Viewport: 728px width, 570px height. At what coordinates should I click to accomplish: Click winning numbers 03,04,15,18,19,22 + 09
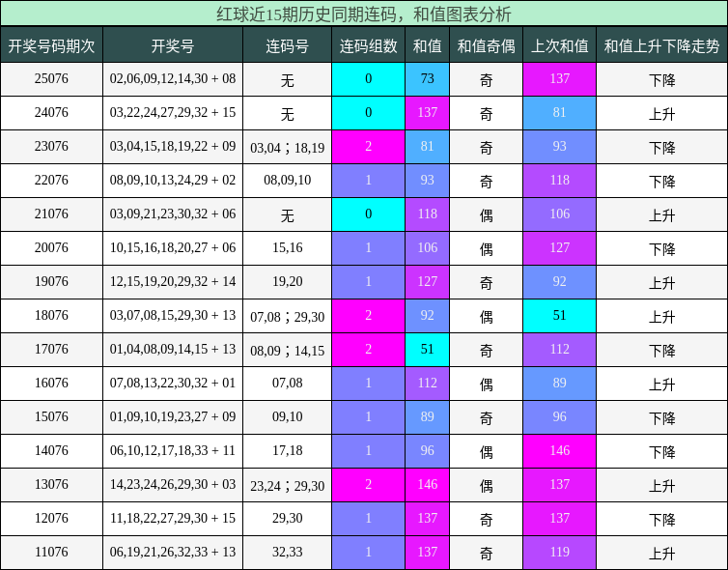[x=173, y=147]
